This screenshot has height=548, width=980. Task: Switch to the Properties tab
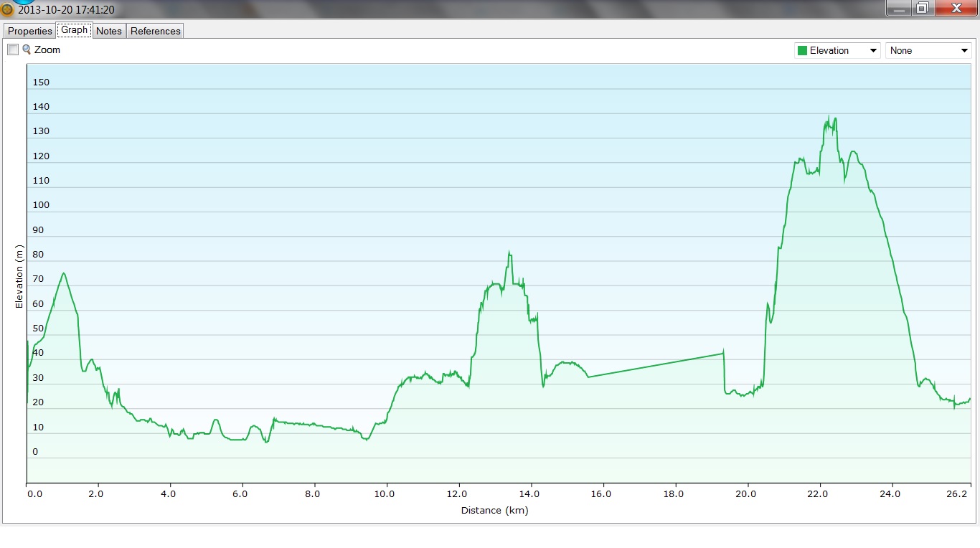[30, 31]
